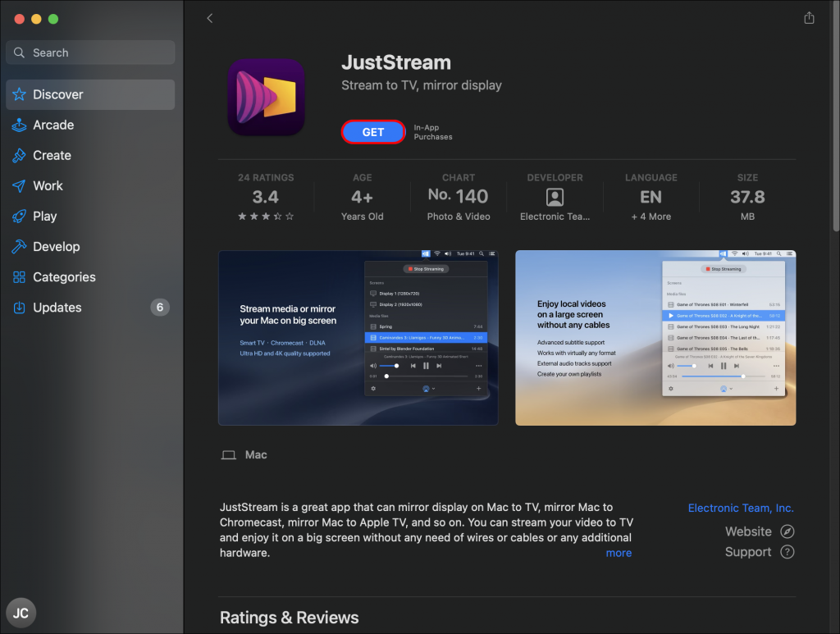Open the developer Website via the arrow button
840x634 pixels.
tap(785, 531)
